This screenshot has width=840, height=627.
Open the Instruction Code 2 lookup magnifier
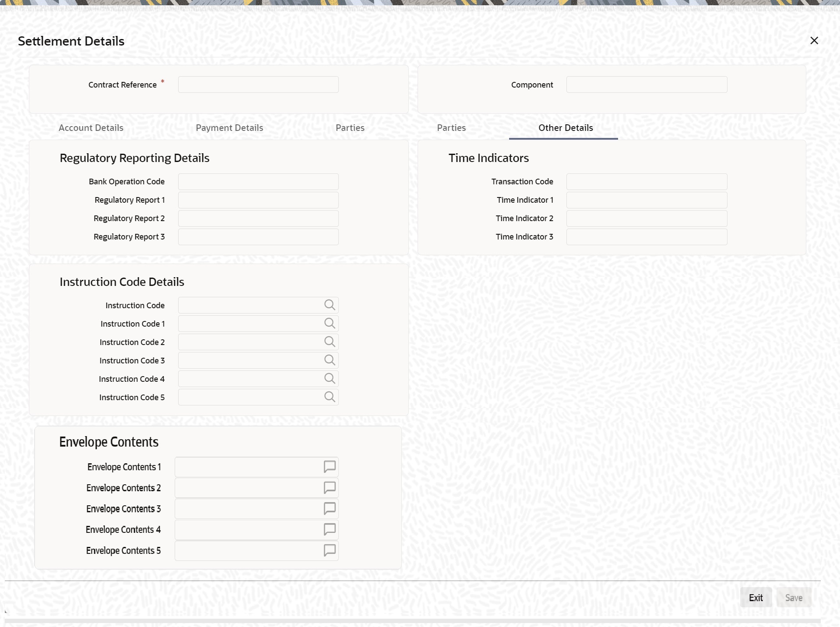[x=330, y=342]
